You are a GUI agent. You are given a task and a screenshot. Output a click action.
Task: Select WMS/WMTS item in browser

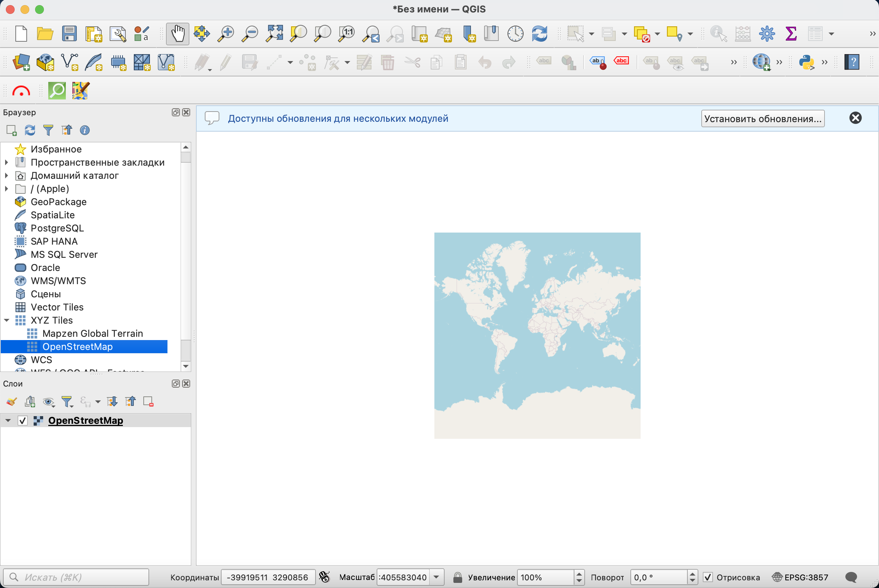click(x=58, y=281)
